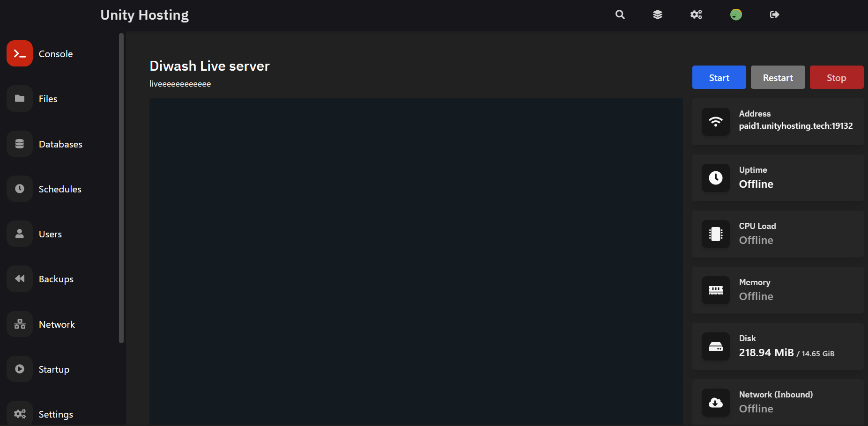Open the Network topology icon
Screen dimensions: 868x426
point(20,324)
